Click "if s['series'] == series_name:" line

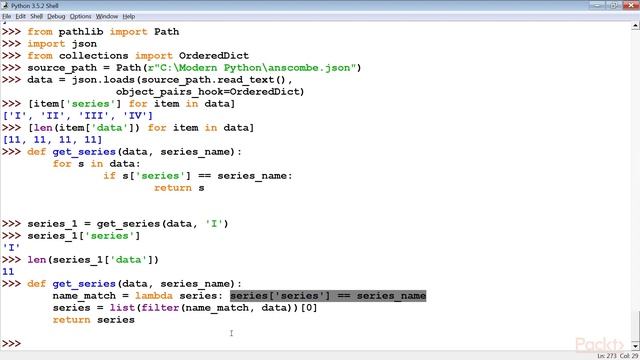point(198,176)
